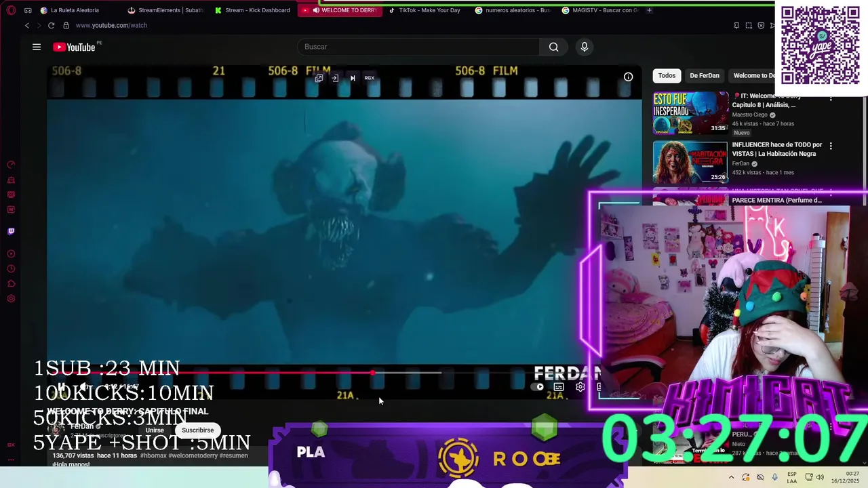Open workspaces icon next to Opera logo
Screen dimensions: 868x488
tap(28, 10)
